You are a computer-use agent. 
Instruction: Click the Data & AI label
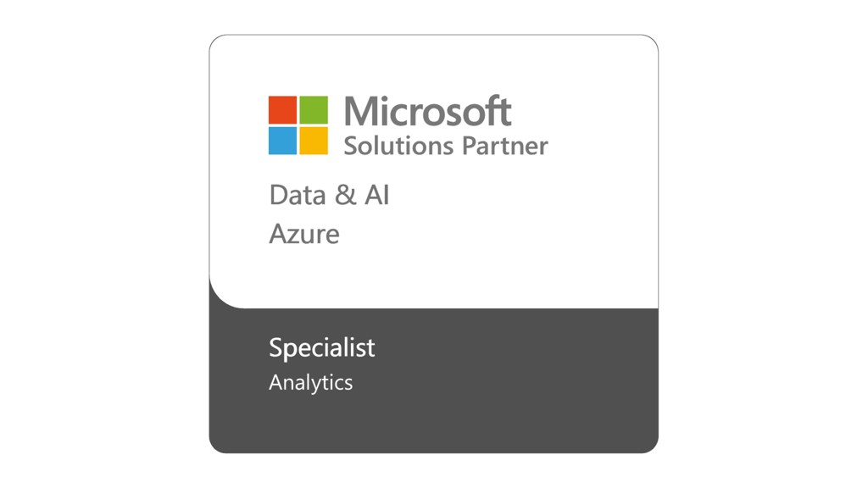tap(330, 195)
